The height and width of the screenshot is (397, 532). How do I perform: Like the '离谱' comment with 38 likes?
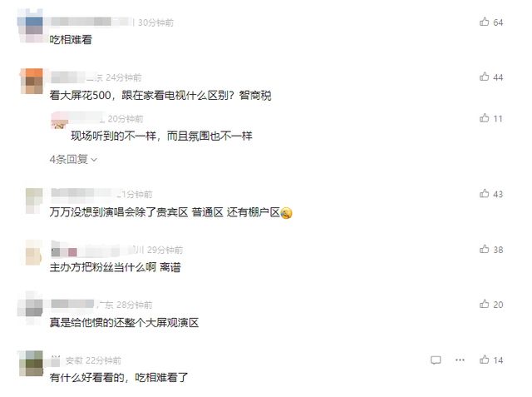coord(484,250)
